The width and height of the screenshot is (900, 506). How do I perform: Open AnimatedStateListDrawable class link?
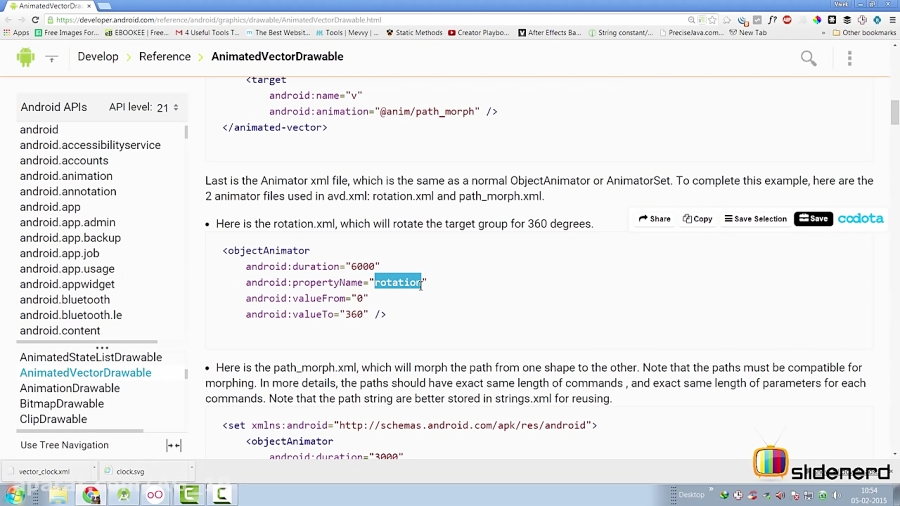click(x=91, y=357)
